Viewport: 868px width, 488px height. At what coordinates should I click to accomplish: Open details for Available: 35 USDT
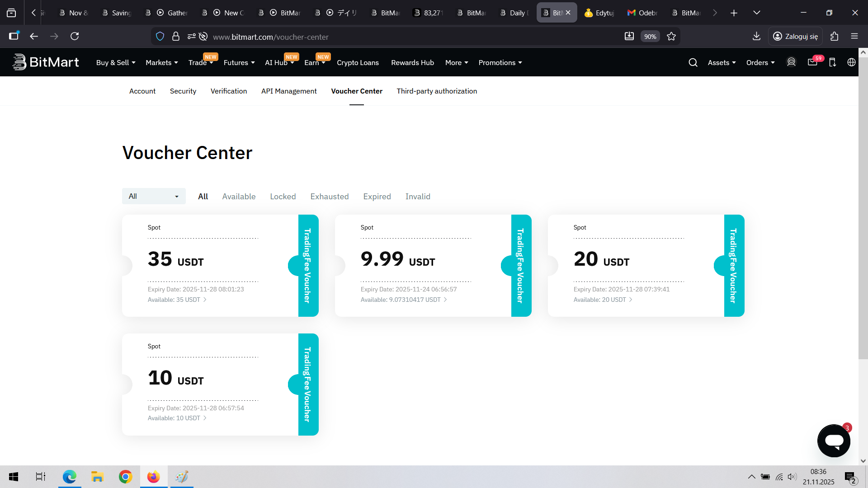click(177, 300)
